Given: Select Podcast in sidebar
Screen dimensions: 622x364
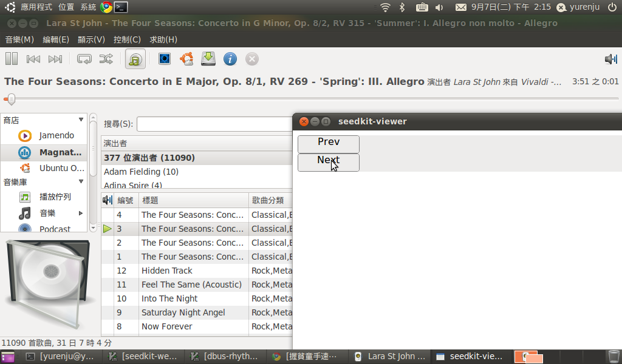Looking at the screenshot, I should tap(44, 229).
